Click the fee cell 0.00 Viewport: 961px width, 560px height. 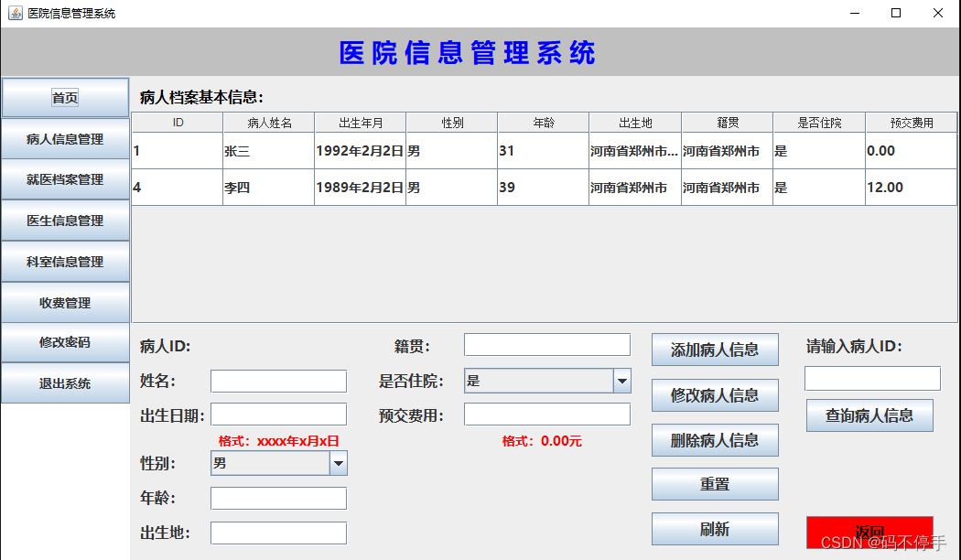(x=912, y=151)
